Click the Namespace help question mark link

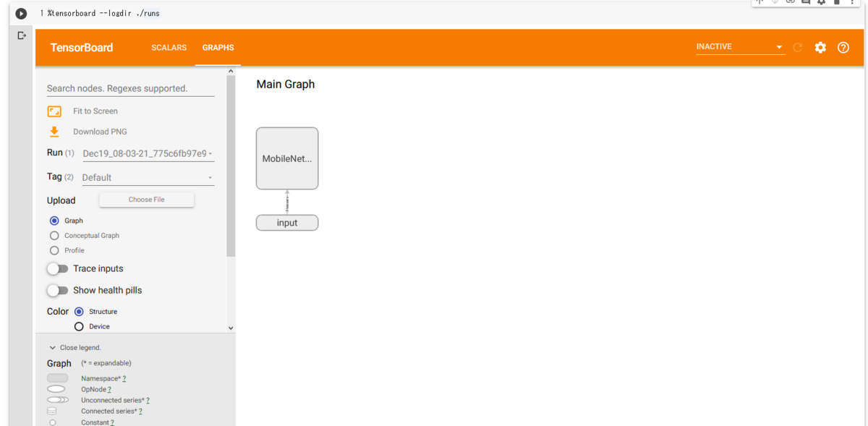pos(124,378)
